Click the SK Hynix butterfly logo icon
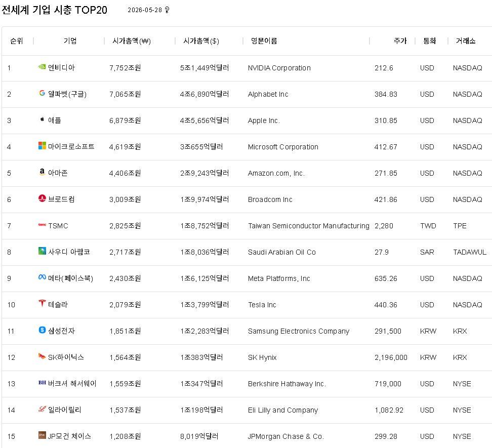Viewport: 492px width, 448px height. pos(42,356)
